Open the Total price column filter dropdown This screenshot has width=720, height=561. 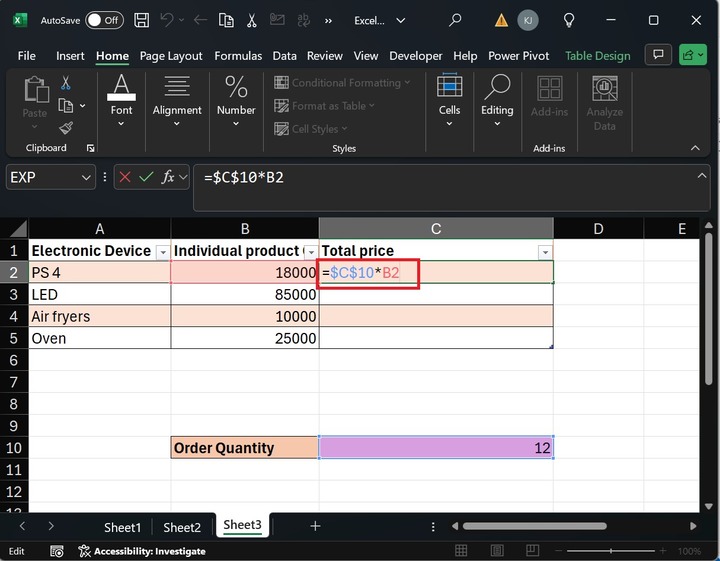545,252
